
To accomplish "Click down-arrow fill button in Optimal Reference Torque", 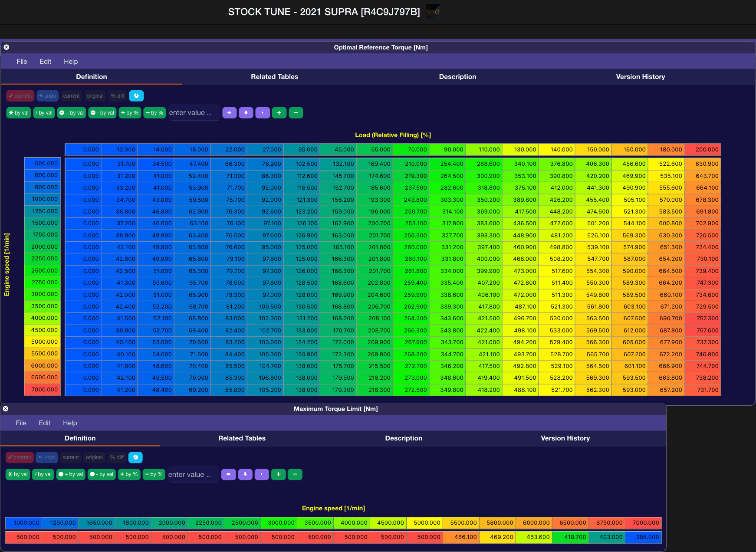I will point(246,113).
